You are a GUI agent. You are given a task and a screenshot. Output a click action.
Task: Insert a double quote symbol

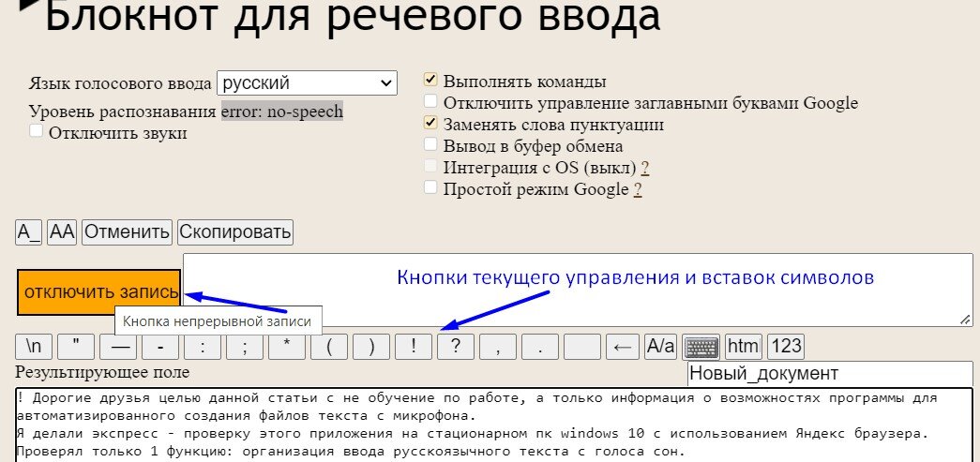tap(76, 347)
